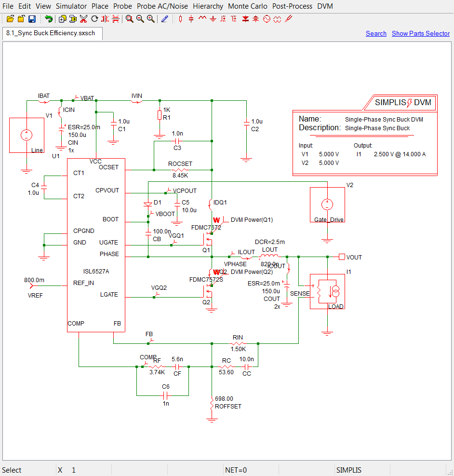Click the Show Parts Selector link
This screenshot has height=476, width=454.
(420, 33)
